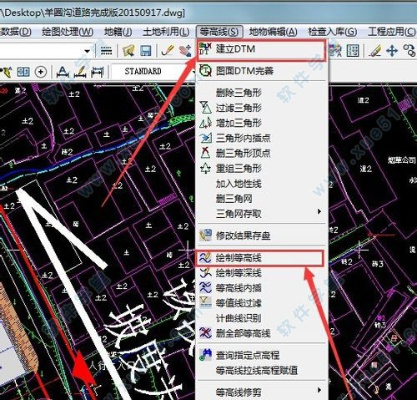
Task: Click the yellow pencil icon right of grid icon
Action: tap(375, 51)
